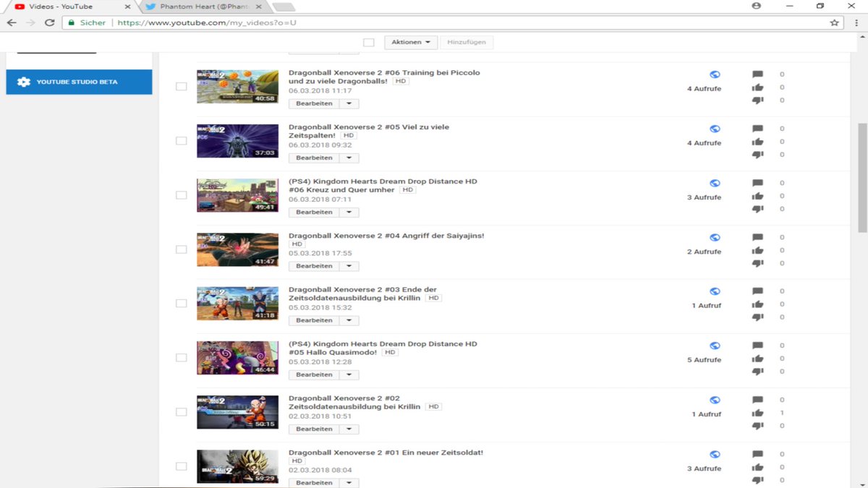This screenshot has width=868, height=488.
Task: Click the Chrome profile avatar icon
Action: [x=757, y=6]
